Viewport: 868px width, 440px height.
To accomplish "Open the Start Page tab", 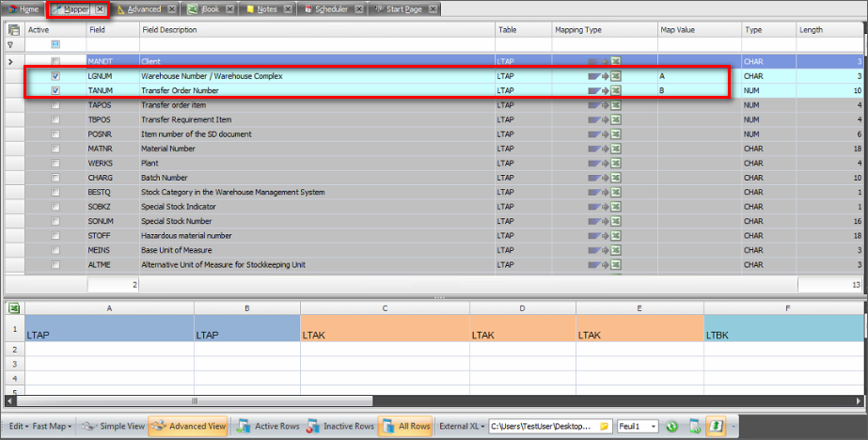I will pos(403,8).
